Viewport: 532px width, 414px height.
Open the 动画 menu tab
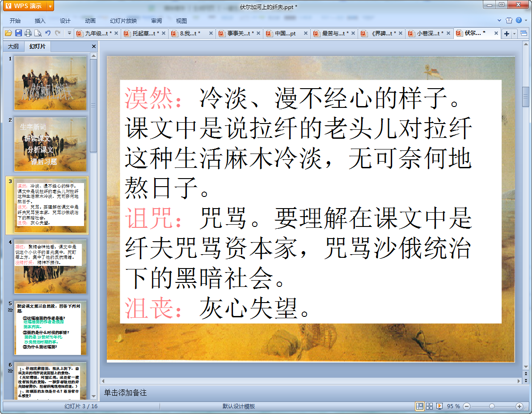coord(90,21)
